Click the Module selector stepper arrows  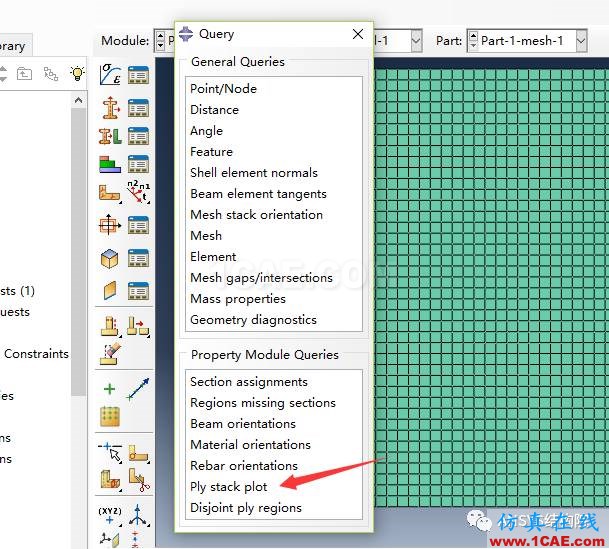(160, 40)
